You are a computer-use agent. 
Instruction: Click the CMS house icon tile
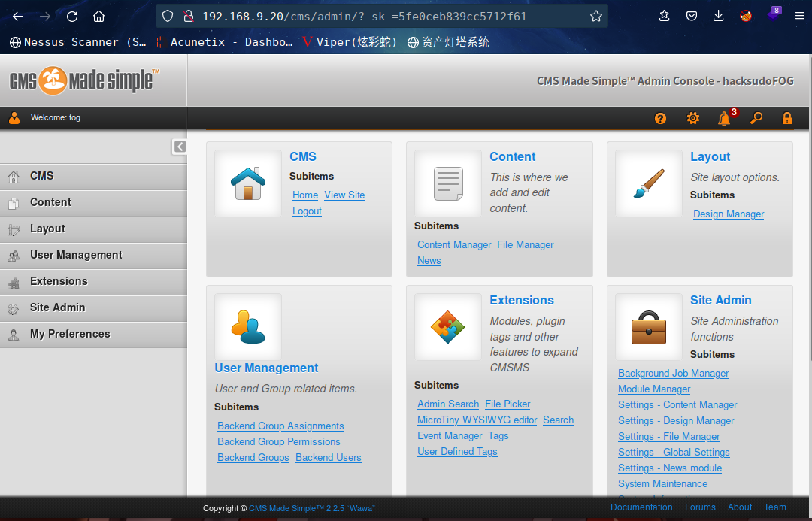click(x=248, y=183)
